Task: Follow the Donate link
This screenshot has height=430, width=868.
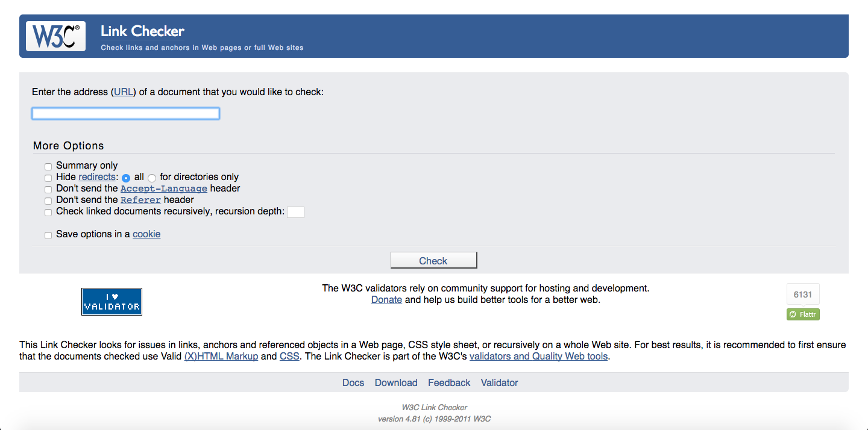Action: pos(386,300)
